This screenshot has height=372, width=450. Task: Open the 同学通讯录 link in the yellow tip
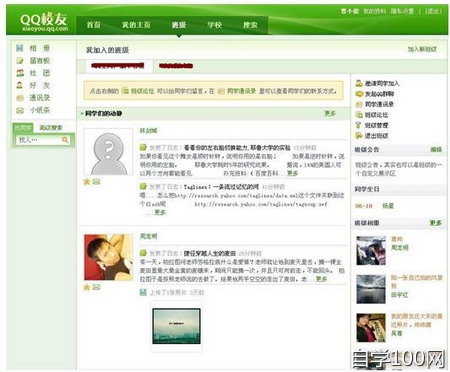pyautogui.click(x=242, y=91)
